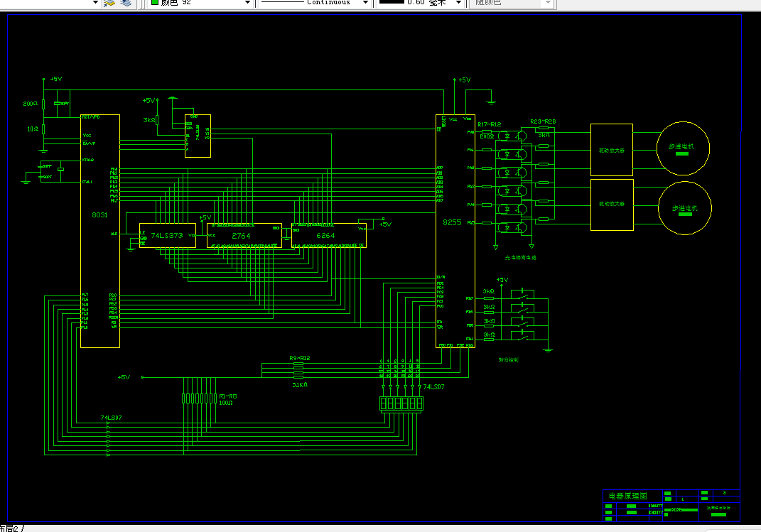Click the 电器原理图 title block text
The height and width of the screenshot is (532, 761).
click(x=628, y=496)
